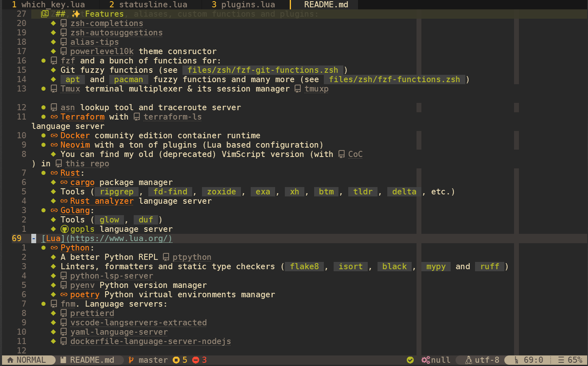Open the zsh-completions link

pyautogui.click(x=106, y=23)
